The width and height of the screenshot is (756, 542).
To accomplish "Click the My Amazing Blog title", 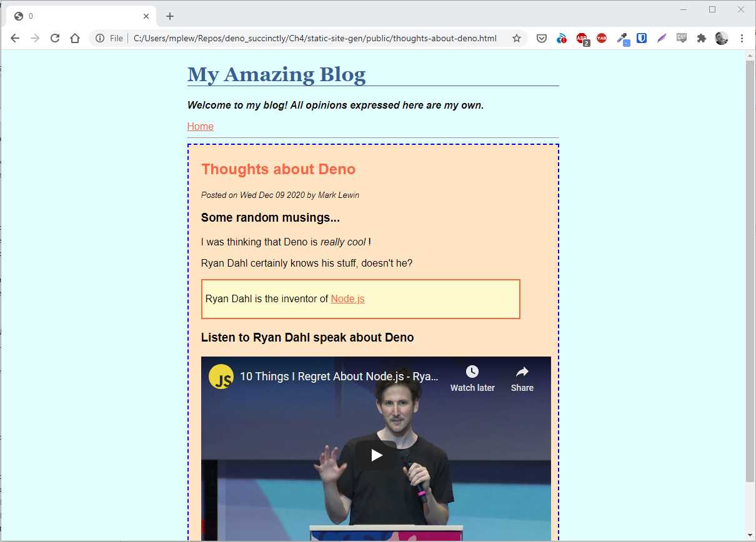I will [276, 74].
